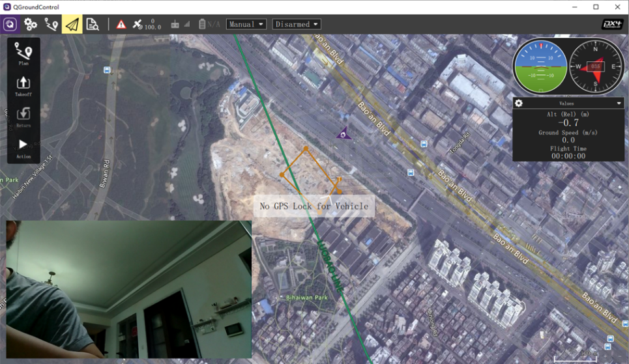Expand the Values panel dropdown arrow
The height and width of the screenshot is (364, 629).
(x=619, y=104)
